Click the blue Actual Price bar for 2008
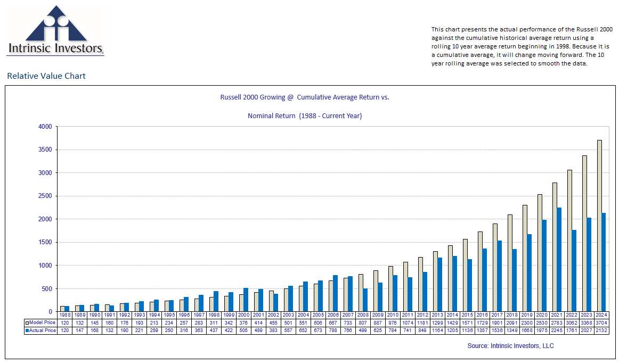The image size is (619, 364). (365, 300)
